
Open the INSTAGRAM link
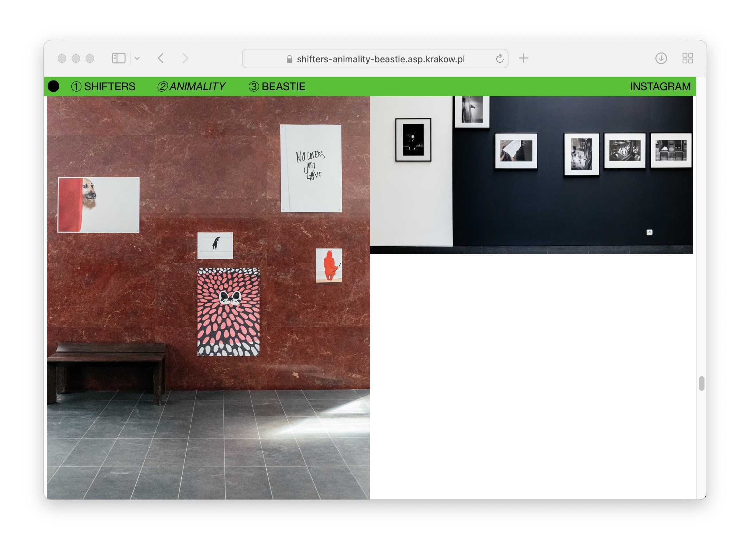tap(660, 86)
